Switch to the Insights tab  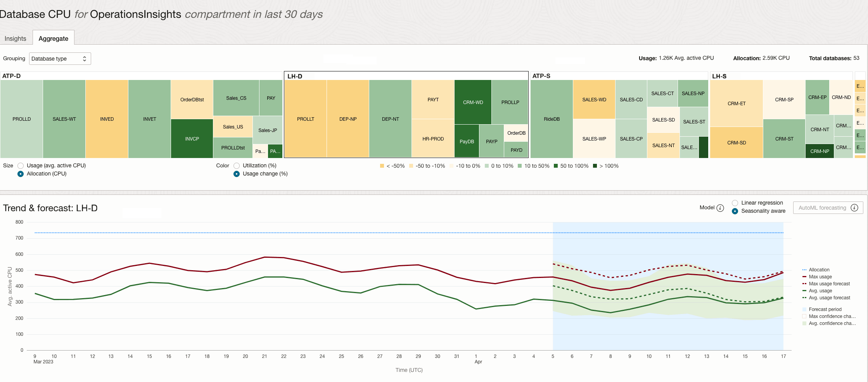point(15,38)
